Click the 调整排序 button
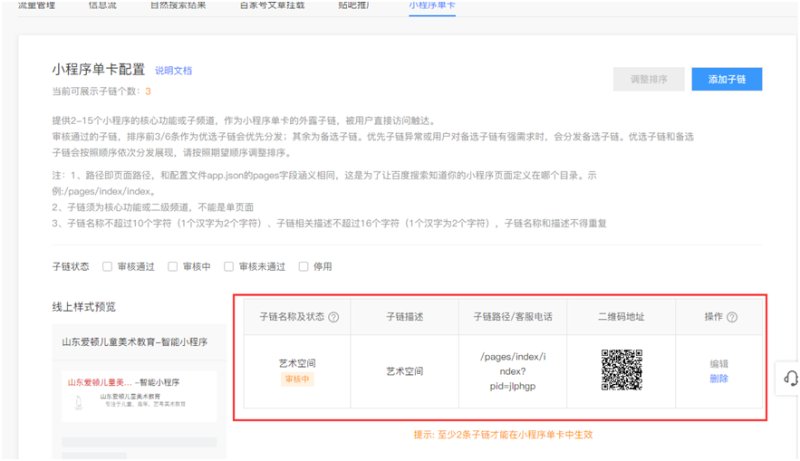Screen dimensions: 800x461 click(648, 79)
